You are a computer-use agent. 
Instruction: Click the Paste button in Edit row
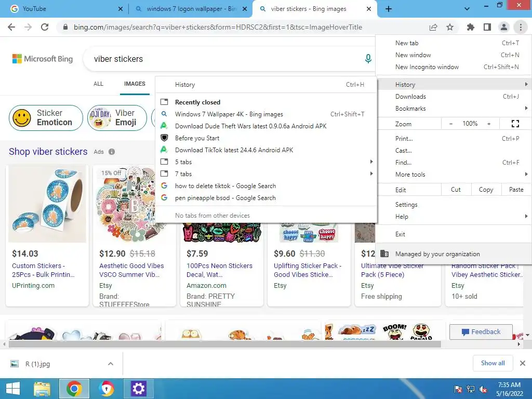(516, 190)
